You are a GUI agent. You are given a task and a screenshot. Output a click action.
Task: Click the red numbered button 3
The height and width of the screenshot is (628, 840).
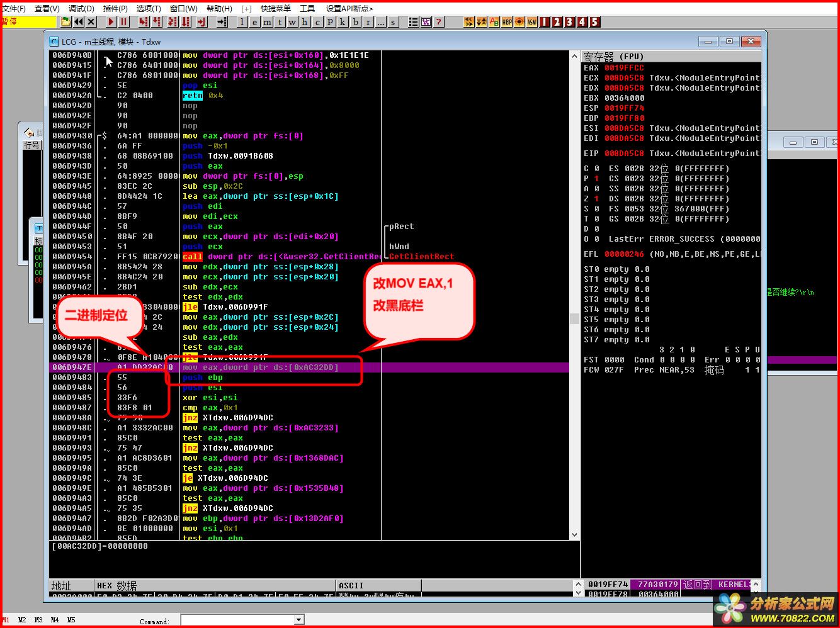point(570,22)
